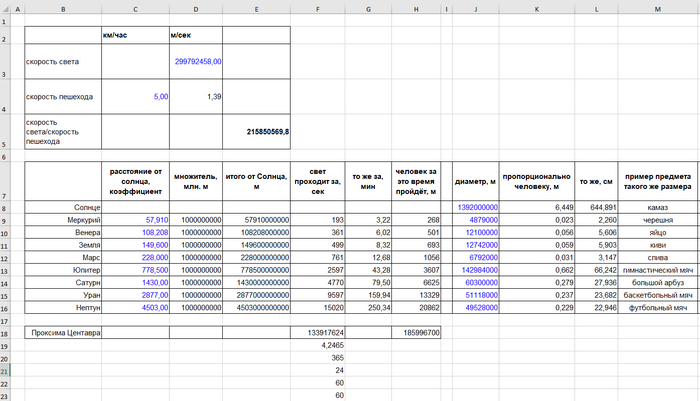The width and height of the screenshot is (700, 401).
Task: Select the 'Проксима Центавра' cell
Action: click(62, 332)
